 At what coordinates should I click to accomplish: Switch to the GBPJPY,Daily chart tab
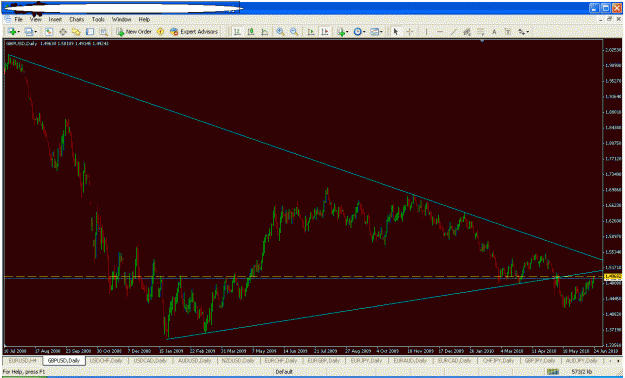pyautogui.click(x=540, y=361)
